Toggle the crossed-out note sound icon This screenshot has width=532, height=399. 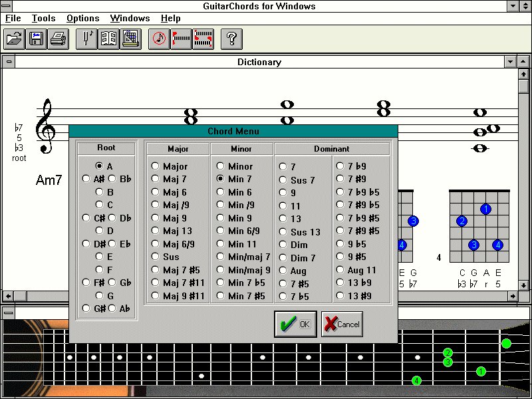(x=159, y=39)
